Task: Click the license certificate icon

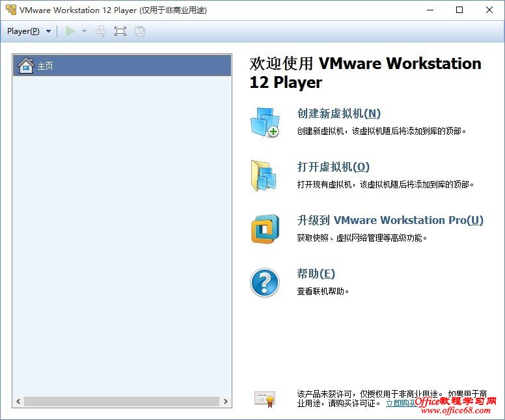Action: [265, 399]
